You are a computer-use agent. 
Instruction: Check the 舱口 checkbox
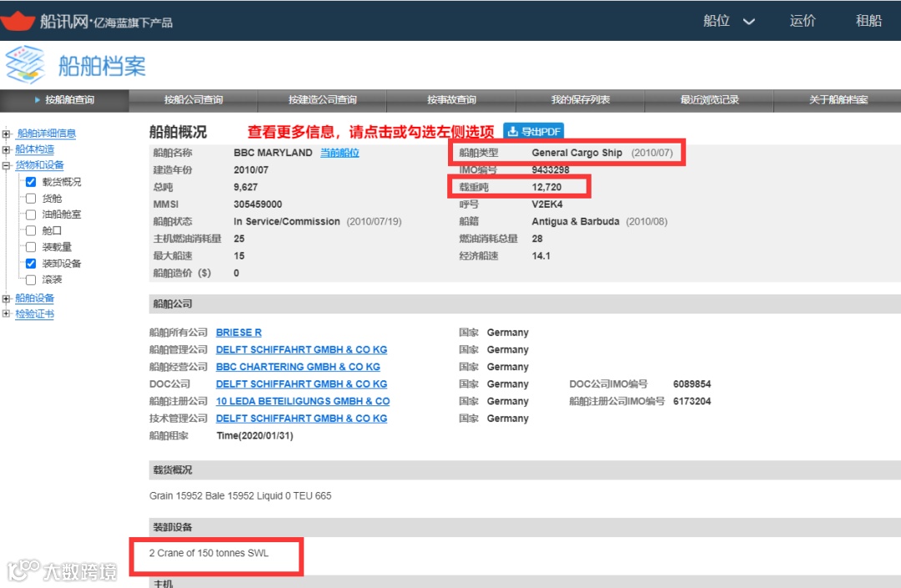click(31, 231)
